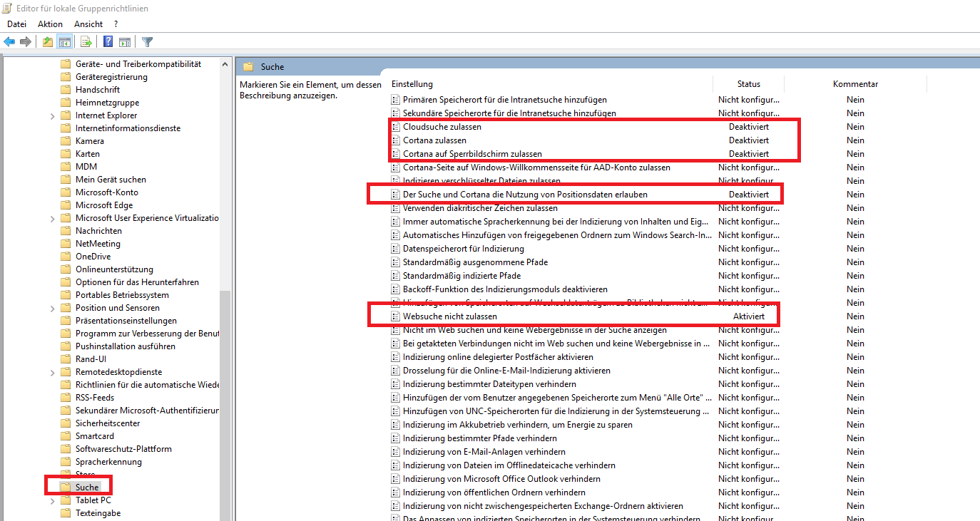Select Cortana-Seite auf Windows-Willkommensseite setting
The height and width of the screenshot is (521, 980).
536,167
